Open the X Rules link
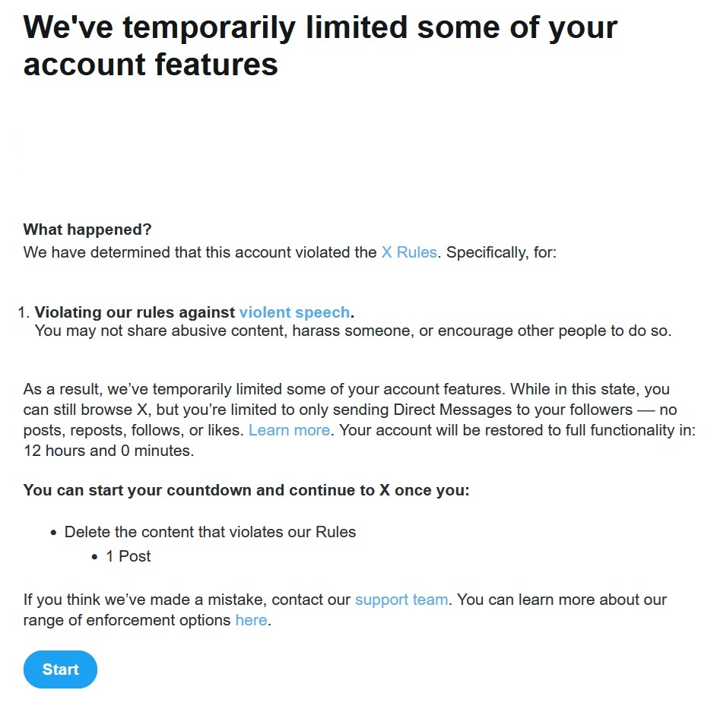 pyautogui.click(x=409, y=252)
